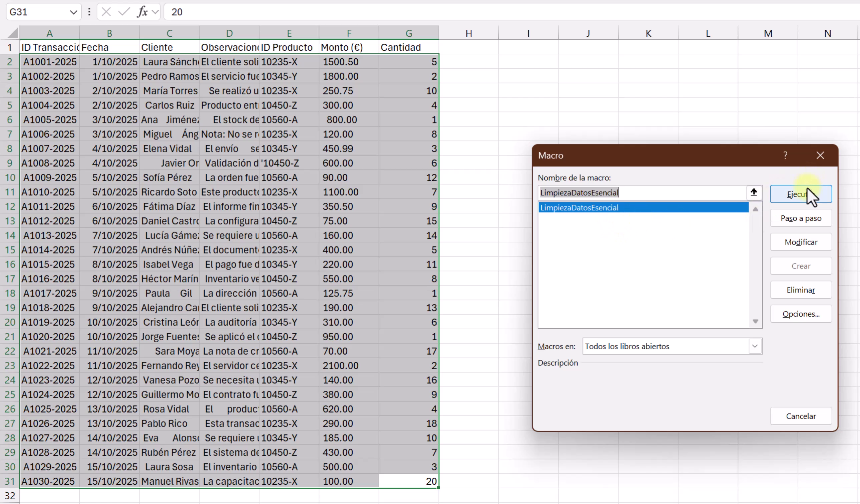Click the scroll-up arrow in the macro list
This screenshot has width=860, height=504.
755,209
